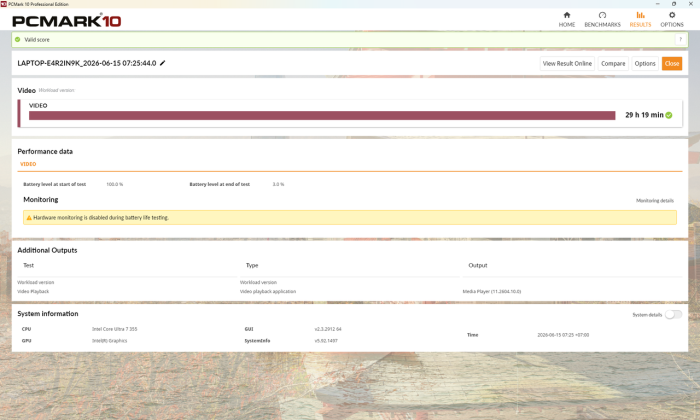Click the Video playback application type cell
700x420 pixels.
pyautogui.click(x=268, y=291)
